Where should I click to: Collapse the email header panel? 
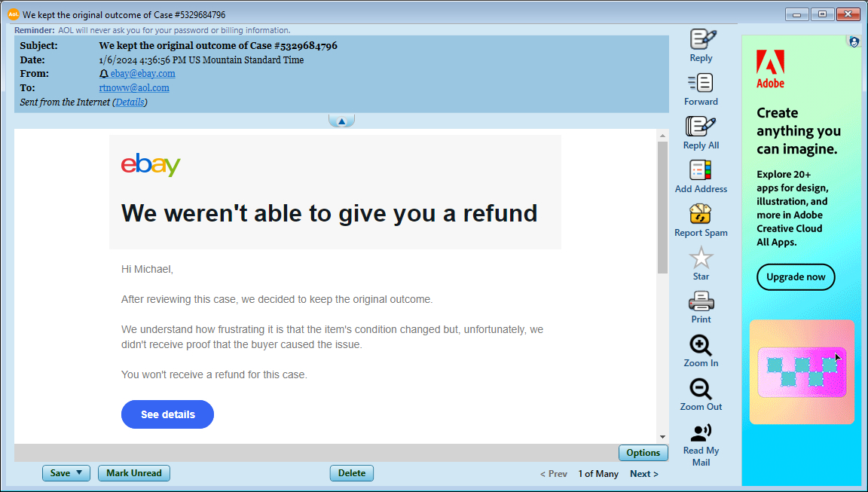click(341, 121)
